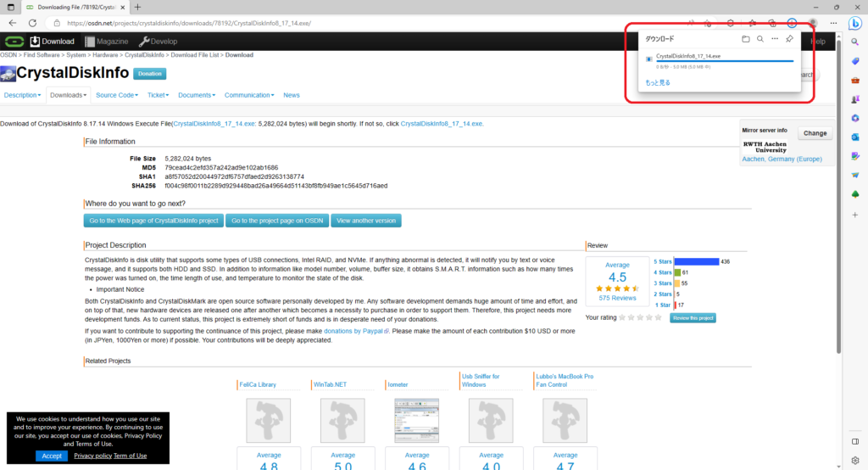
Task: Click the CrystalDiskInfo8_17_14.exe download progress bar
Action: tap(724, 61)
